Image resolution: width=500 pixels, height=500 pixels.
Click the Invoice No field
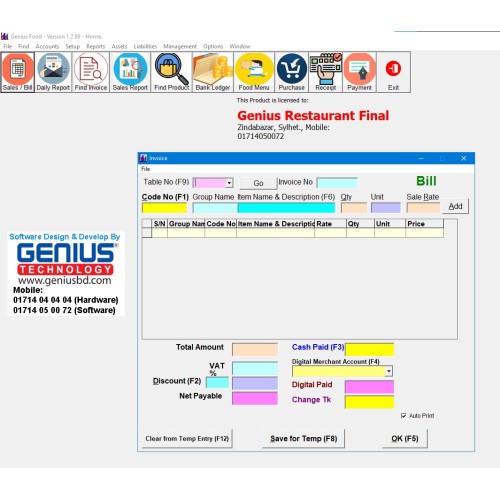[x=337, y=183]
